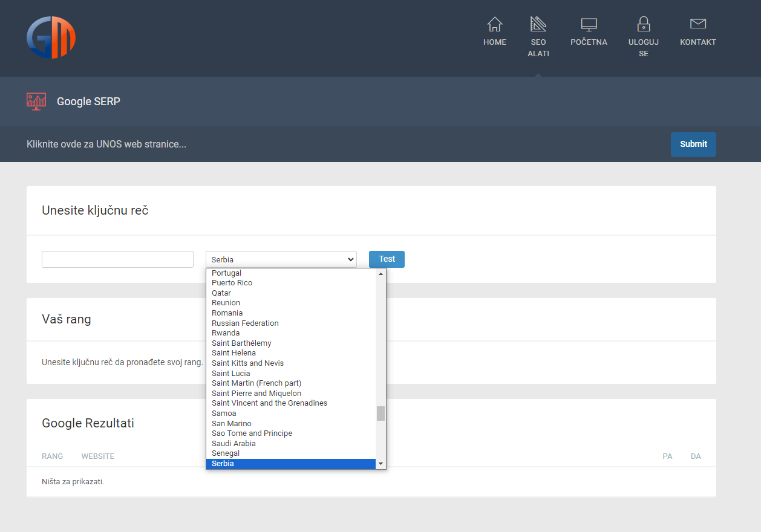Screen dimensions: 761x532
Task: Open the Kontakt envelope icon
Action: click(x=697, y=24)
